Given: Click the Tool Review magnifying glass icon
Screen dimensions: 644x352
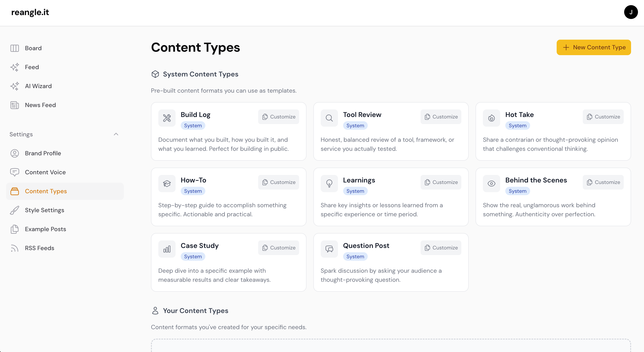Looking at the screenshot, I should click(329, 118).
